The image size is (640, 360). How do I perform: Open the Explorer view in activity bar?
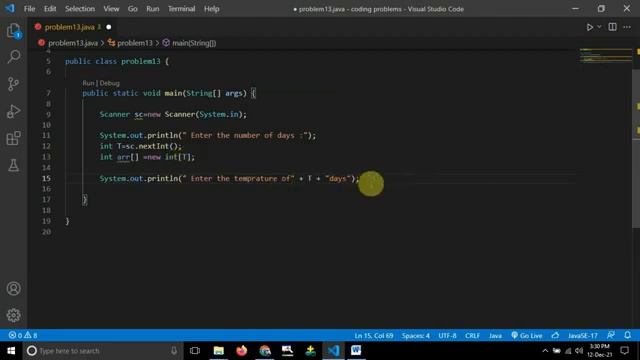click(13, 31)
